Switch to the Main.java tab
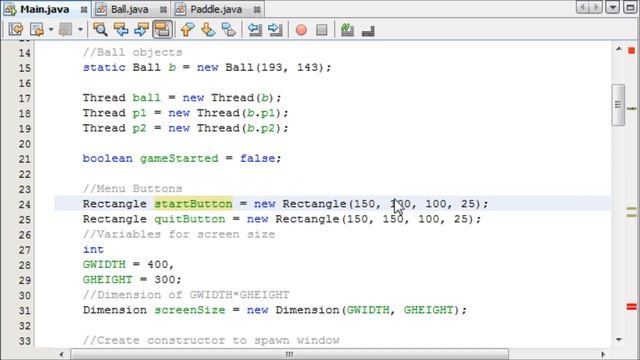This screenshot has width=640, height=360. tap(44, 9)
